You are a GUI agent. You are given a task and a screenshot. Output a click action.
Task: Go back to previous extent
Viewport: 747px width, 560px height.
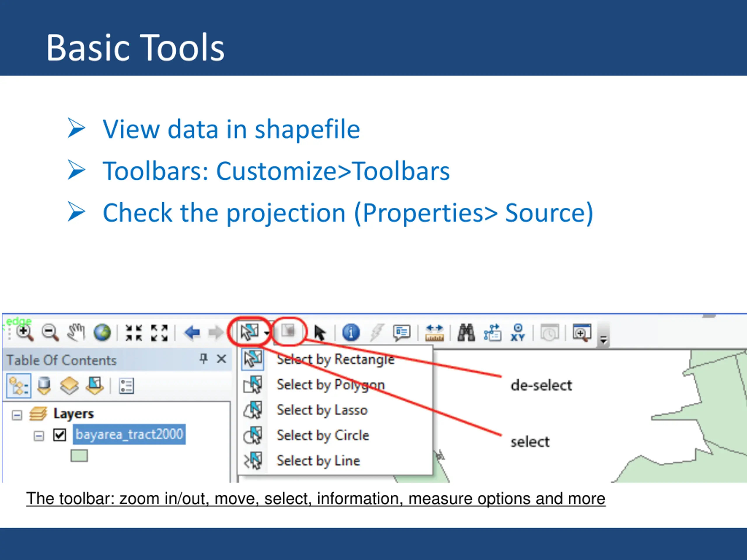click(x=192, y=333)
